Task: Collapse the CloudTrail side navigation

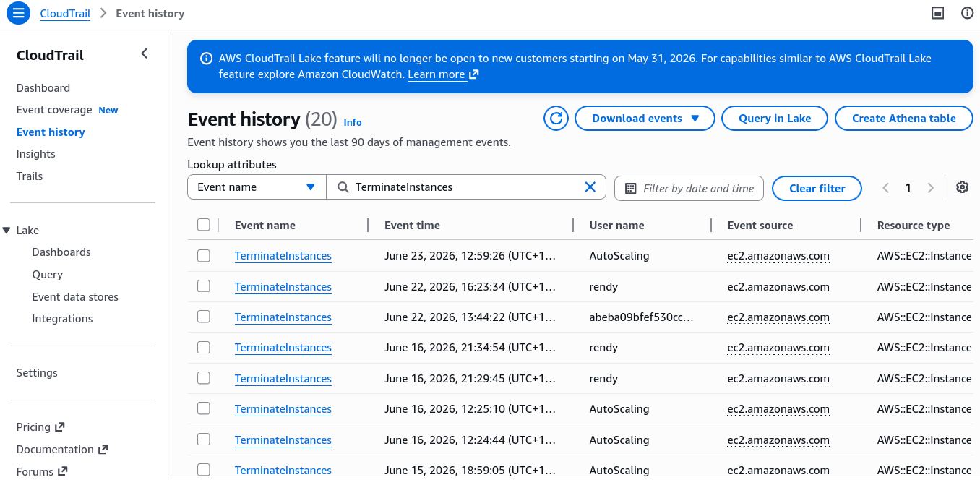Action: point(144,53)
